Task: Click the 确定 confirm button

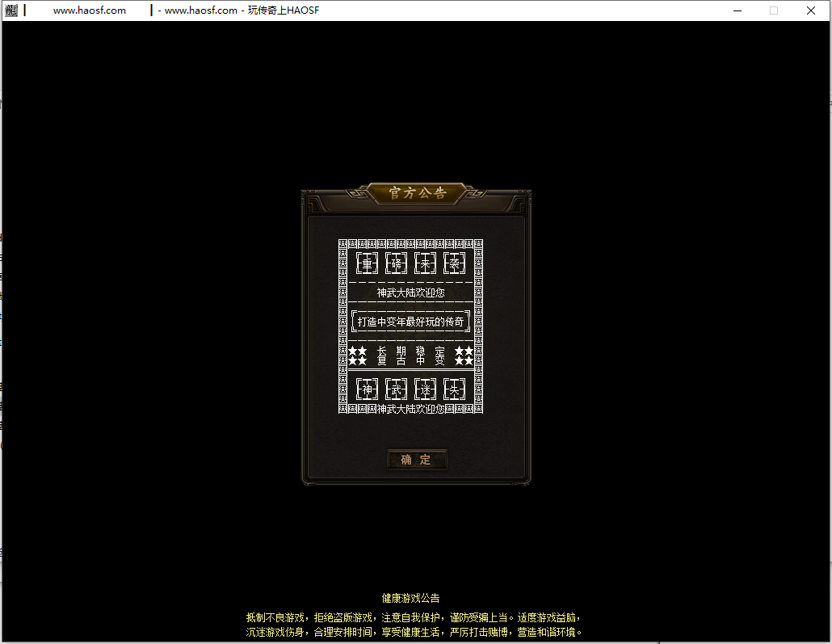Action: [417, 460]
